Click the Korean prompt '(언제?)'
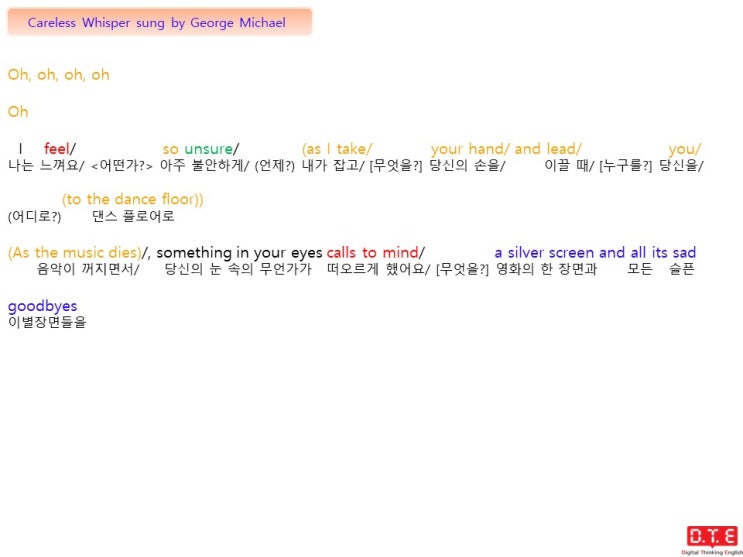The height and width of the screenshot is (557, 743). [x=275, y=166]
